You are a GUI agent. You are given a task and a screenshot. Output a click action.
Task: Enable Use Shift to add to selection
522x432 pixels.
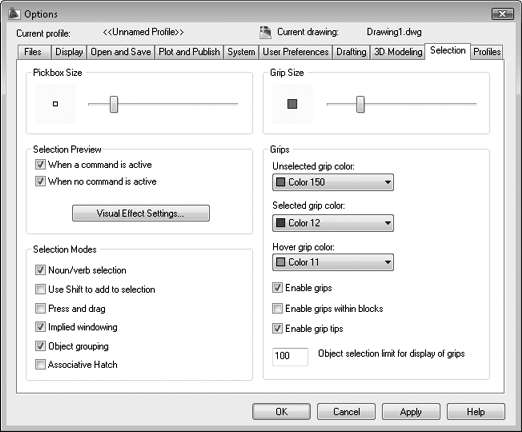click(40, 289)
